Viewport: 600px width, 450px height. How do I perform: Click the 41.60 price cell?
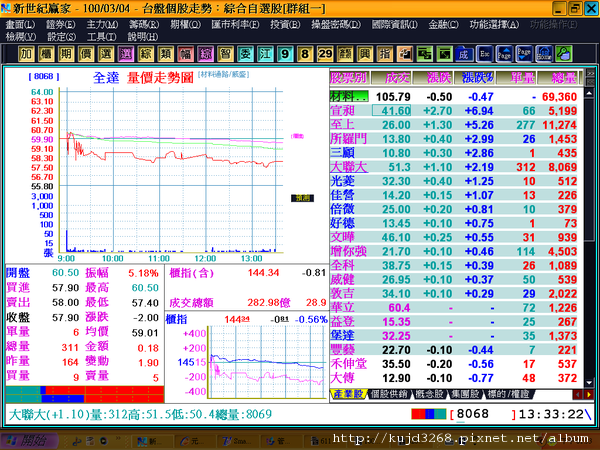pos(391,111)
